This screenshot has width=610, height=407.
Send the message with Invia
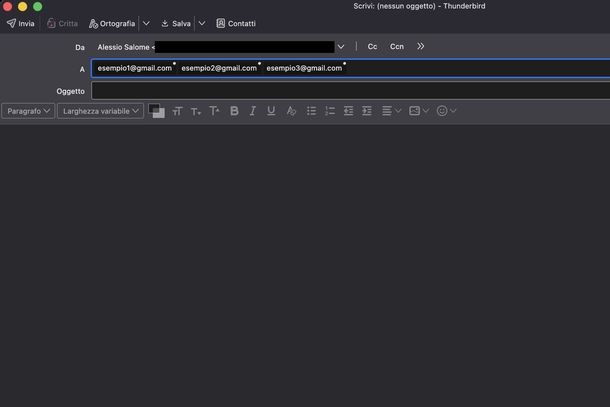pyautogui.click(x=20, y=23)
